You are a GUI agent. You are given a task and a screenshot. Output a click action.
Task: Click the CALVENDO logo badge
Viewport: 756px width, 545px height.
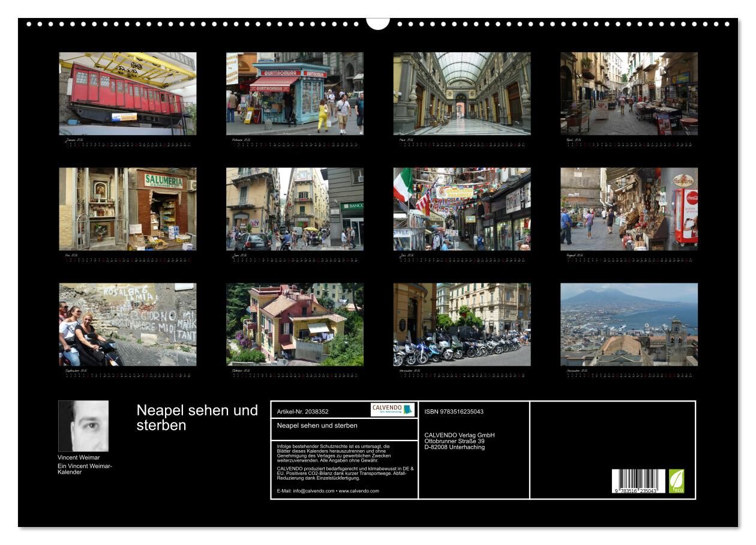coord(392,409)
